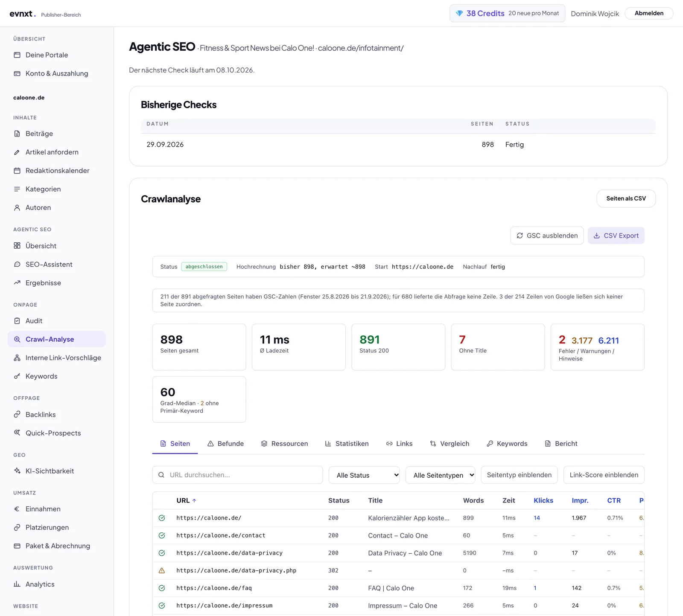683x616 pixels.
Task: Click the Quick-Prospects sidebar icon
Action: pyautogui.click(x=17, y=433)
